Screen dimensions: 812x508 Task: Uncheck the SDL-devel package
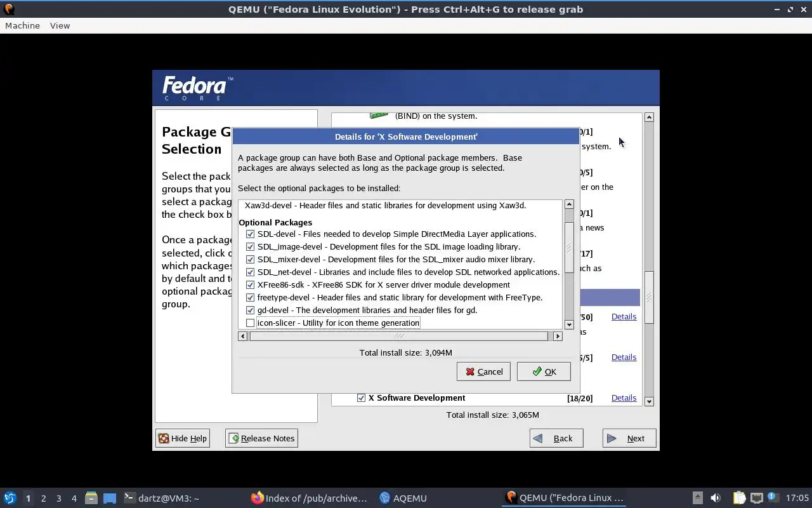point(250,234)
